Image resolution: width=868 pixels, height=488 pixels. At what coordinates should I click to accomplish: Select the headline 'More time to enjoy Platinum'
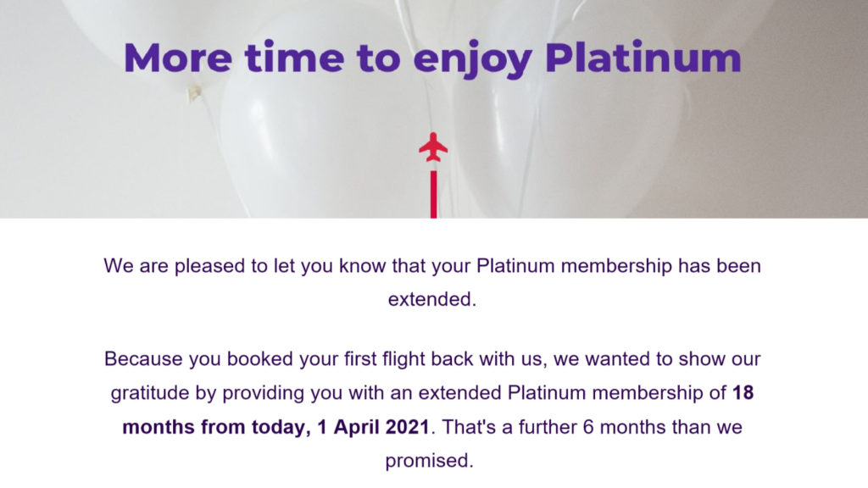click(432, 58)
